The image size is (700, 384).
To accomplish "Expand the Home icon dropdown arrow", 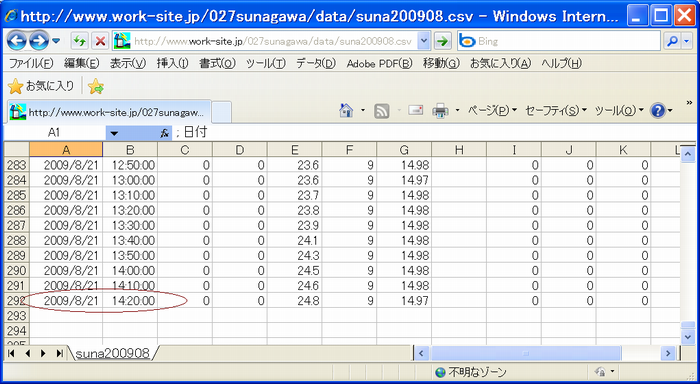I will tap(363, 110).
